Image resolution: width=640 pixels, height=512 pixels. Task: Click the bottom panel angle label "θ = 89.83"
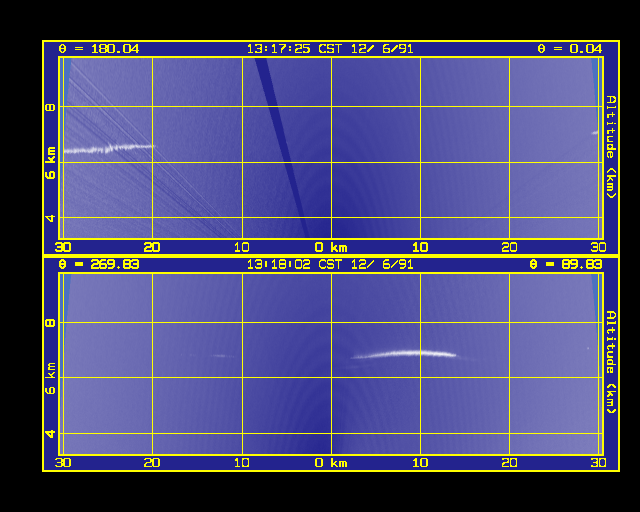click(x=566, y=264)
